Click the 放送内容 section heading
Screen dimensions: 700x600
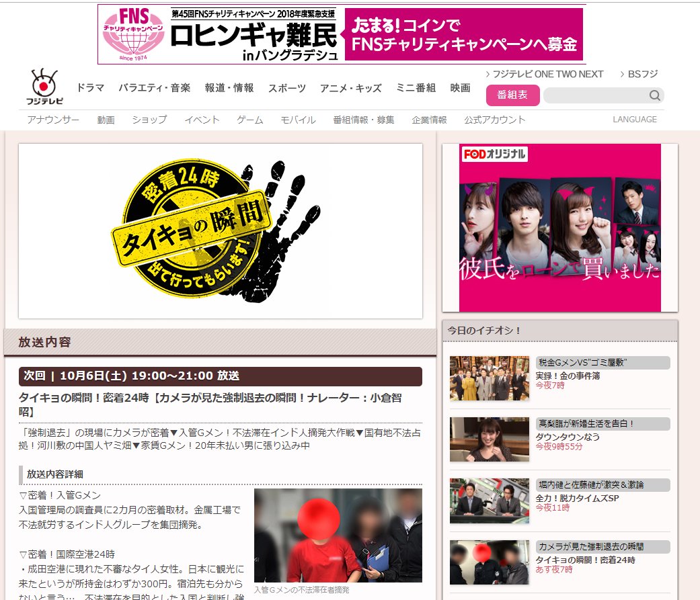pyautogui.click(x=44, y=342)
